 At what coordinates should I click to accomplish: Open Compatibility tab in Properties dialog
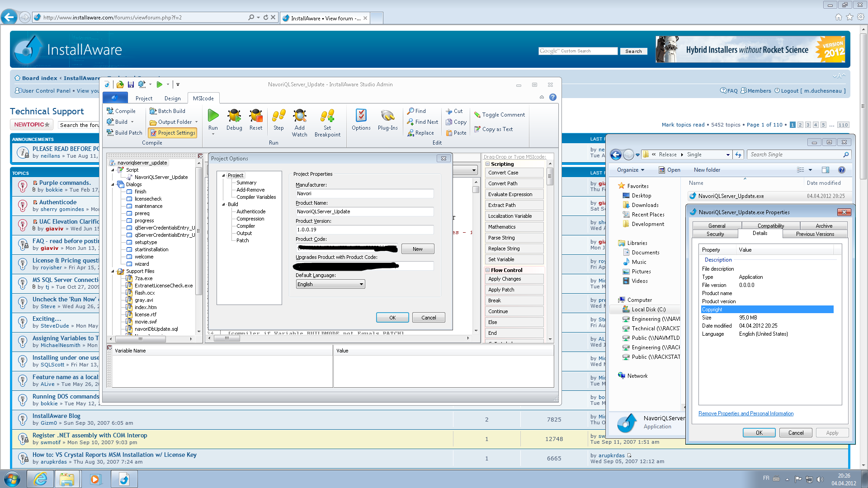tap(770, 226)
